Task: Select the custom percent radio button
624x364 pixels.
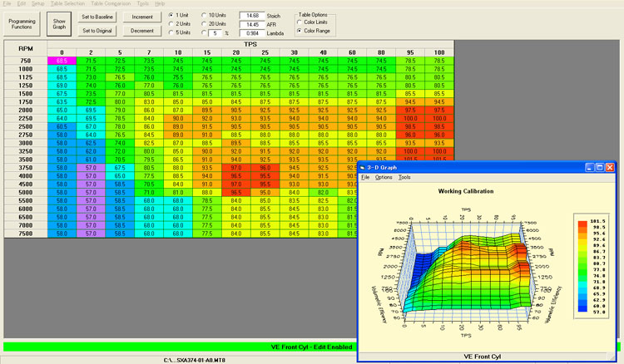Action: 206,34
